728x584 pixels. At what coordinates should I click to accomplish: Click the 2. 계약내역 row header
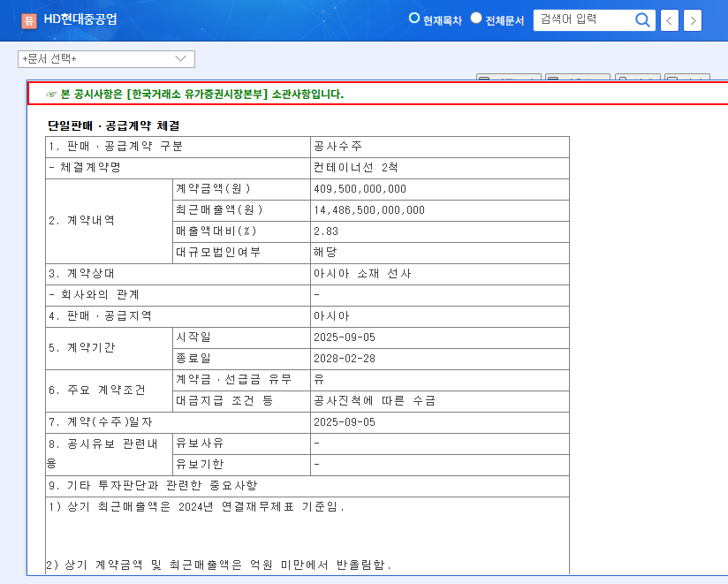(x=81, y=220)
